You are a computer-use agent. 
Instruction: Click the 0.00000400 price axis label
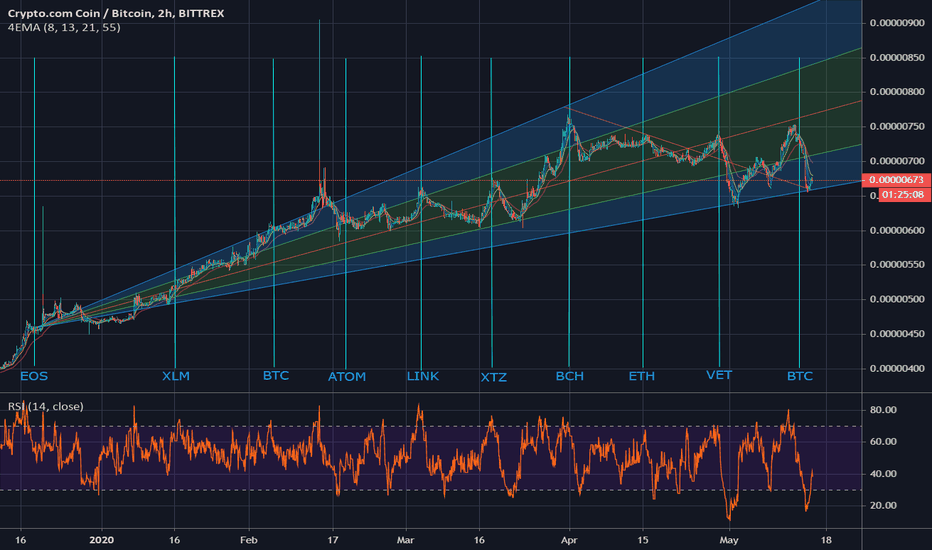(x=897, y=369)
